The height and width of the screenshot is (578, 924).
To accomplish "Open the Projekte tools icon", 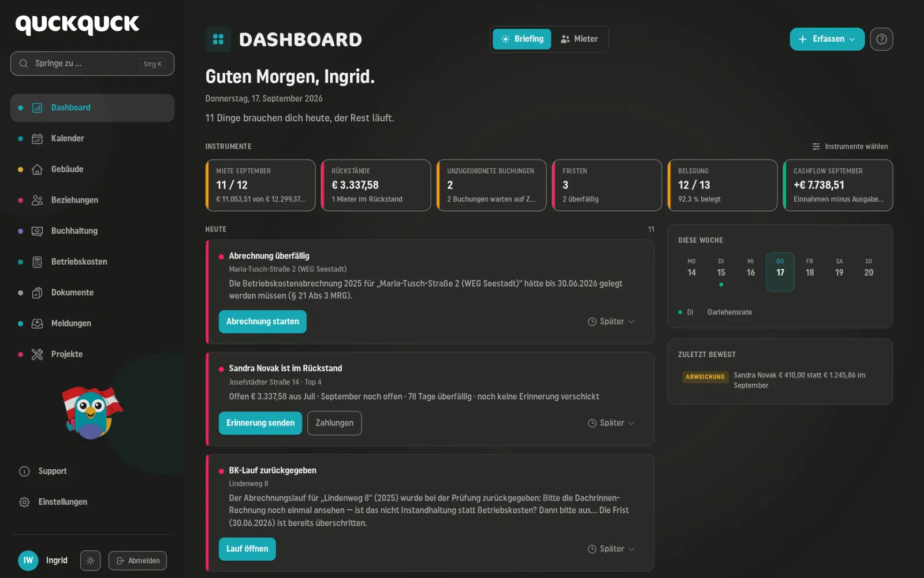I will [37, 354].
